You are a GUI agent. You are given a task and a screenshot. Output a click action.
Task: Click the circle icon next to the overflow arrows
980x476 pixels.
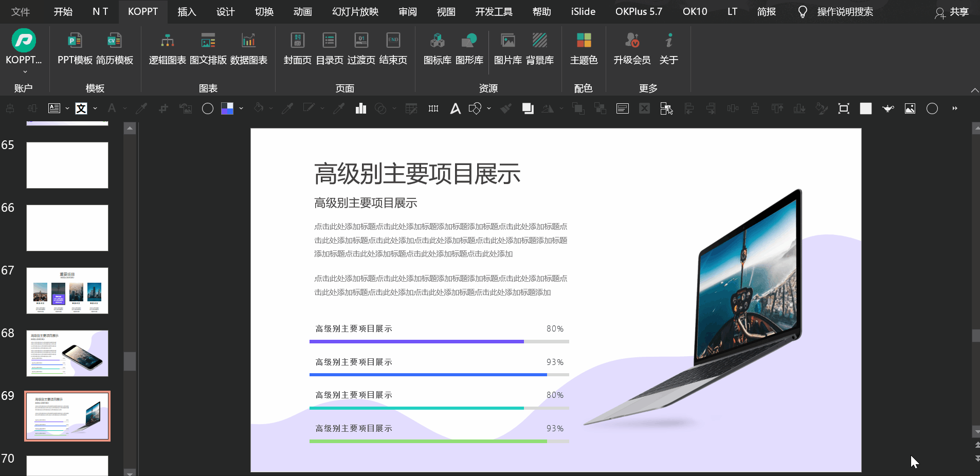932,108
